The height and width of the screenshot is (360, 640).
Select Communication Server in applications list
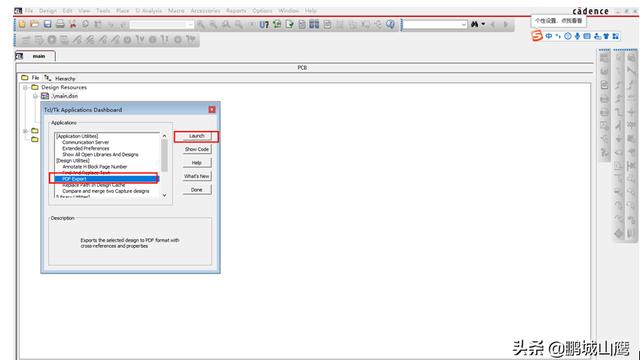point(86,142)
